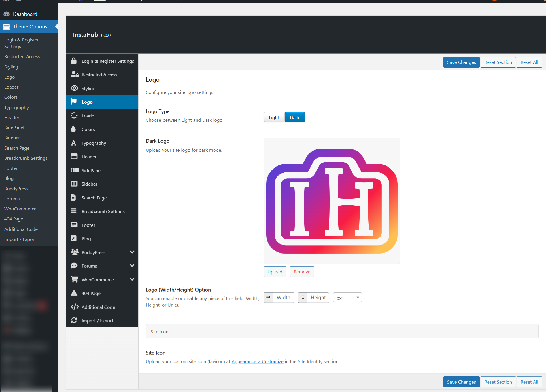Click the droplet icon for Colors
546x392 pixels.
coord(73,129)
